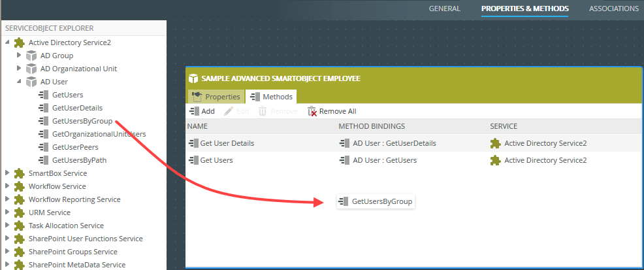Collapse the Active Directory Service2 node
Screen dimensions: 644x270
(8, 42)
